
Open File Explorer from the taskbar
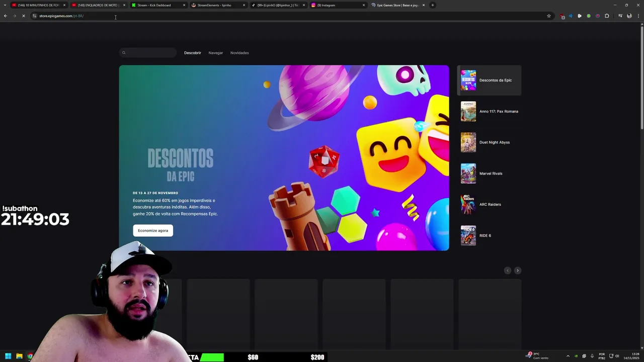coord(19,356)
